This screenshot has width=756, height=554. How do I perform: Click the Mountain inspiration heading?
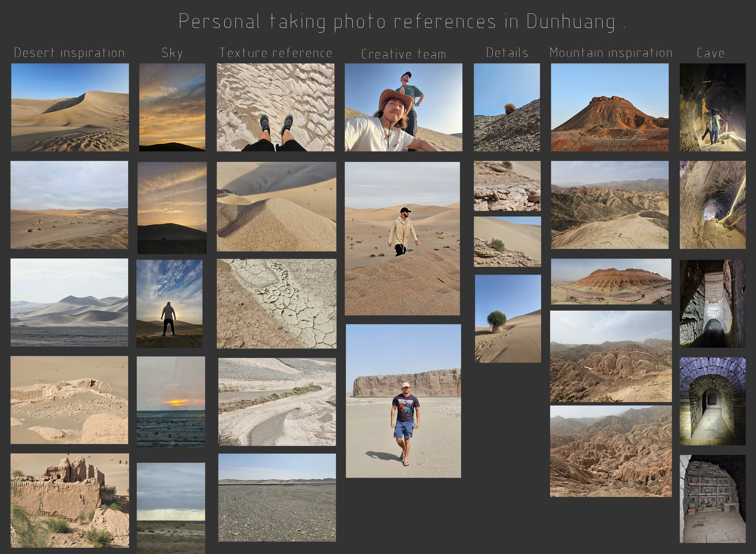coord(611,53)
